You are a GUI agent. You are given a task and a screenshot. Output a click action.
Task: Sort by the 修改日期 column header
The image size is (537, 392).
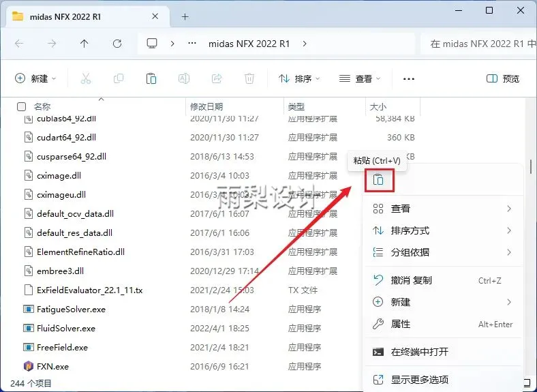tap(206, 106)
